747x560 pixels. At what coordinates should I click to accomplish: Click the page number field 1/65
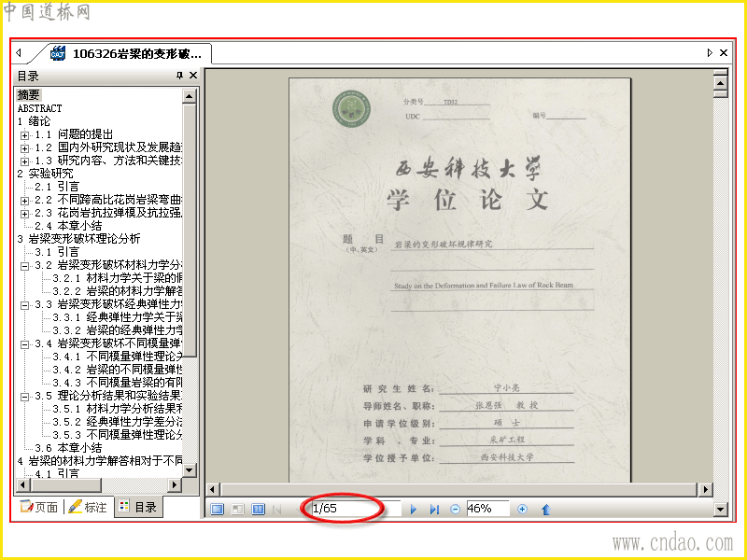click(356, 509)
